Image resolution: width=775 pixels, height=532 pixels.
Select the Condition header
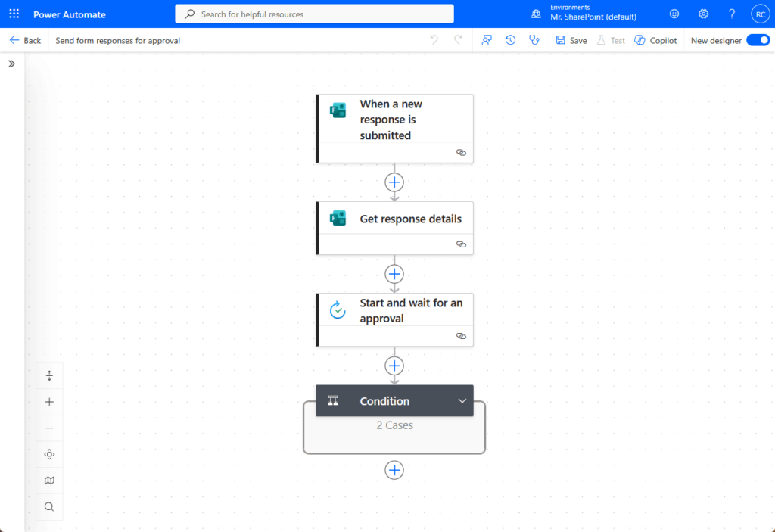point(394,400)
